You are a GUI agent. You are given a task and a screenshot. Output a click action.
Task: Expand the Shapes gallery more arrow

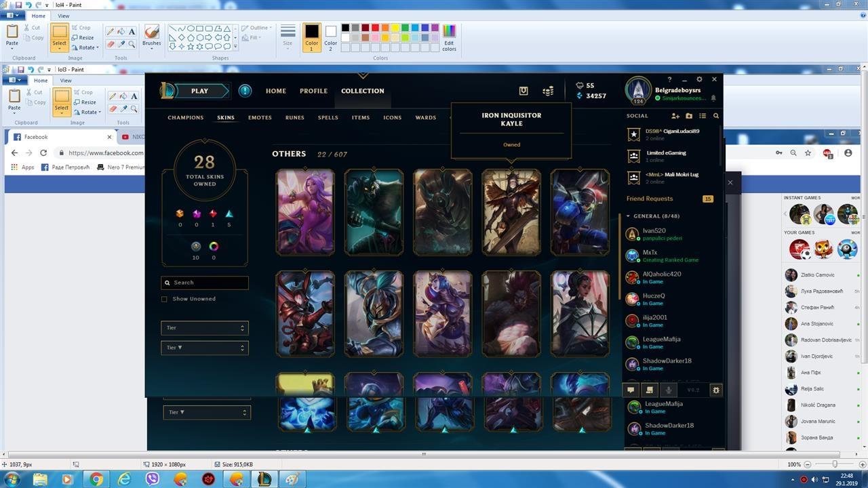coord(235,47)
